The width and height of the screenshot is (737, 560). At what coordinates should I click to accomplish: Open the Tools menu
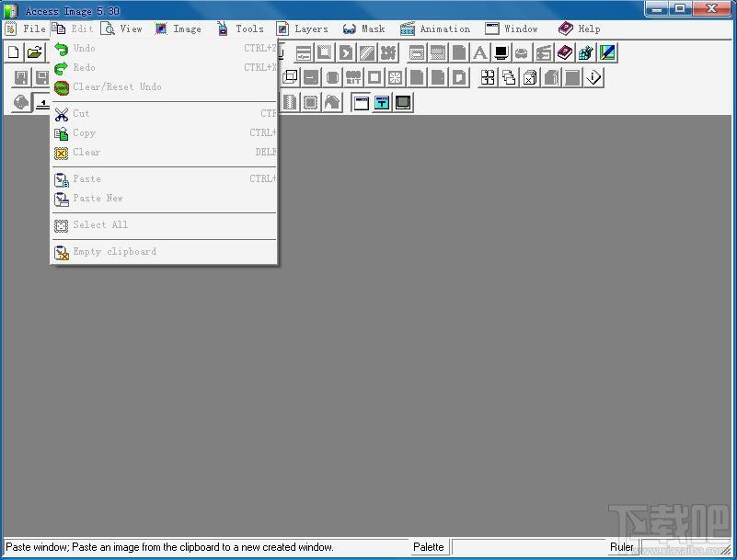coord(240,29)
